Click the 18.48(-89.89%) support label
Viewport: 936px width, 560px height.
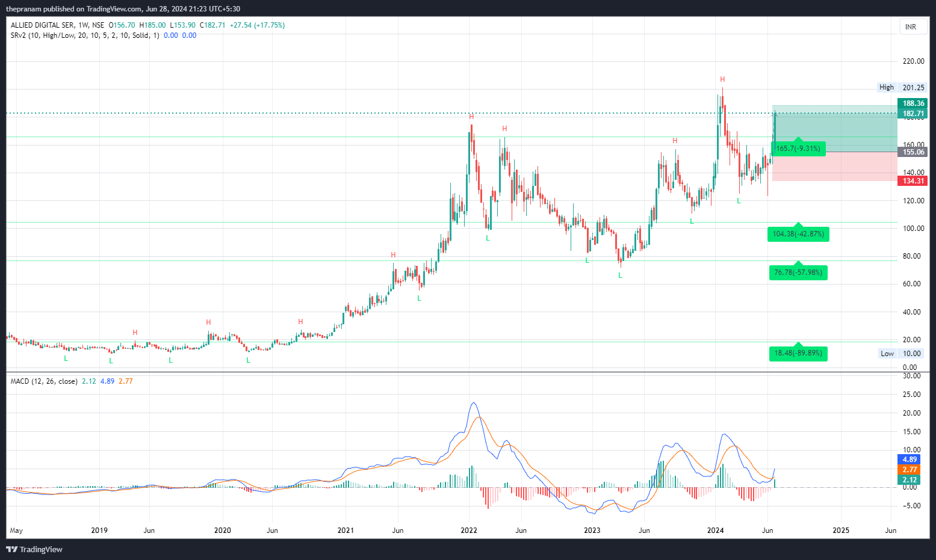coord(798,353)
